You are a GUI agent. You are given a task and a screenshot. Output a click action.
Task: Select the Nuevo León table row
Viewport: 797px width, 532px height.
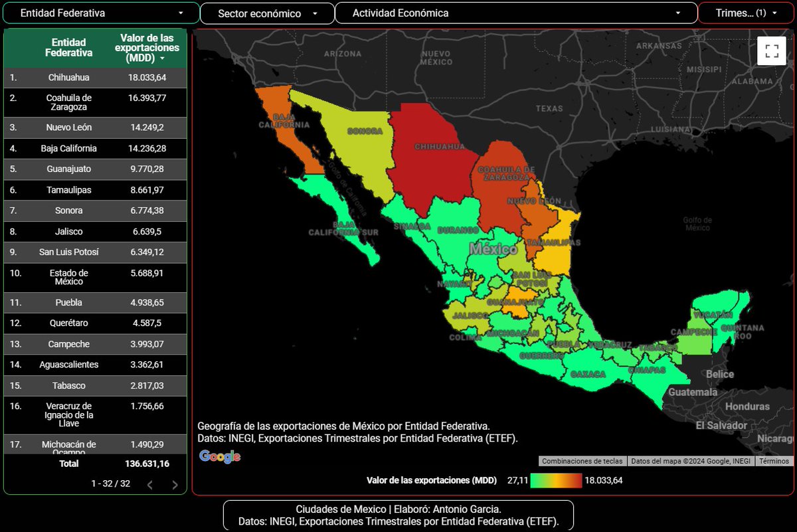click(x=96, y=128)
